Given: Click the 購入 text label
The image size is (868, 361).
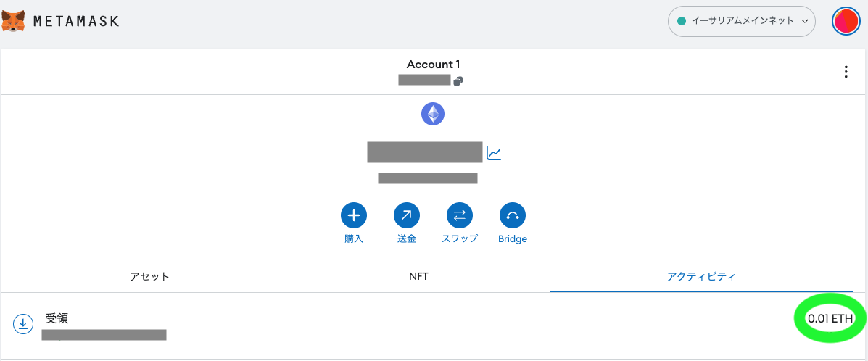Looking at the screenshot, I should point(353,239).
